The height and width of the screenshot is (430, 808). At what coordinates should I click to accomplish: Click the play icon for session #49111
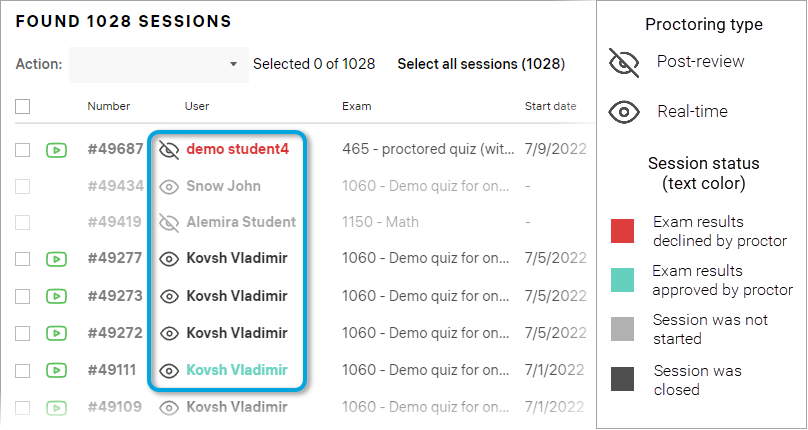(x=56, y=370)
